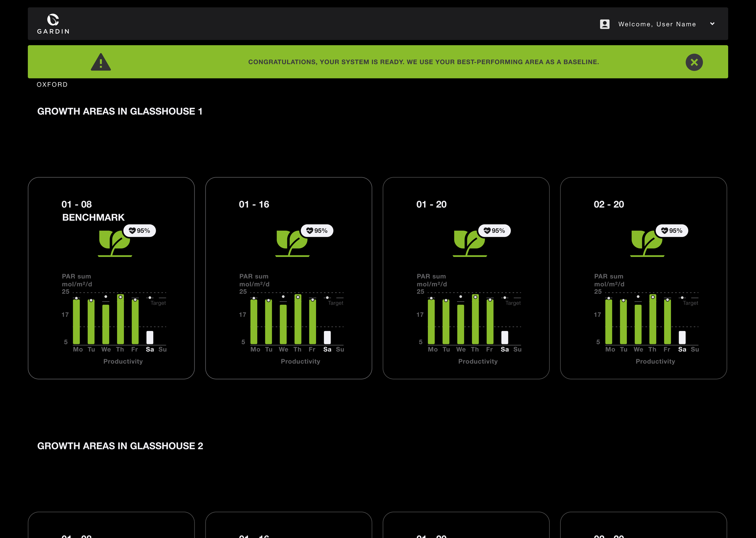This screenshot has width=756, height=538.
Task: Click the warning triangle icon in banner
Action: coord(101,62)
